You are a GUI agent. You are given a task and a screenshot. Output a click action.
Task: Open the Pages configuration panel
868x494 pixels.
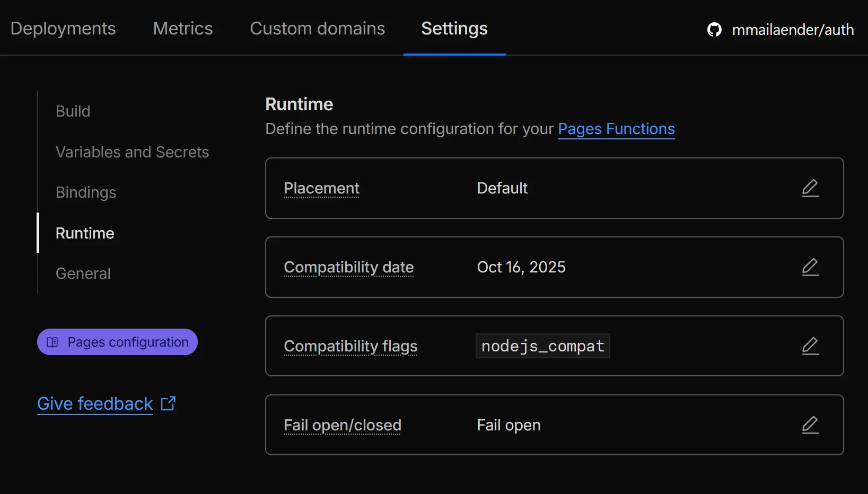(x=117, y=342)
